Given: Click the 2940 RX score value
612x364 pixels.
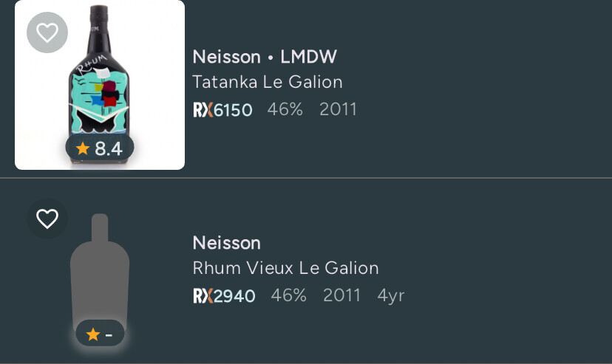Looking at the screenshot, I should pos(235,296).
